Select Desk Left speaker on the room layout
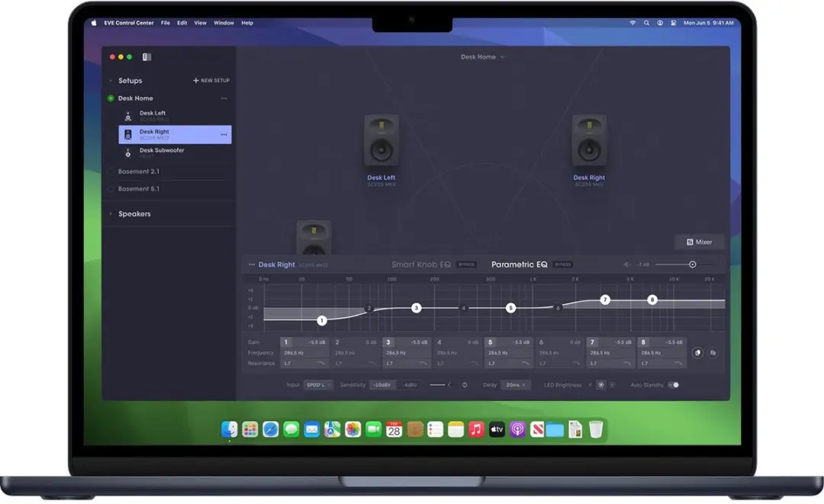The height and width of the screenshot is (504, 824). coord(381,141)
